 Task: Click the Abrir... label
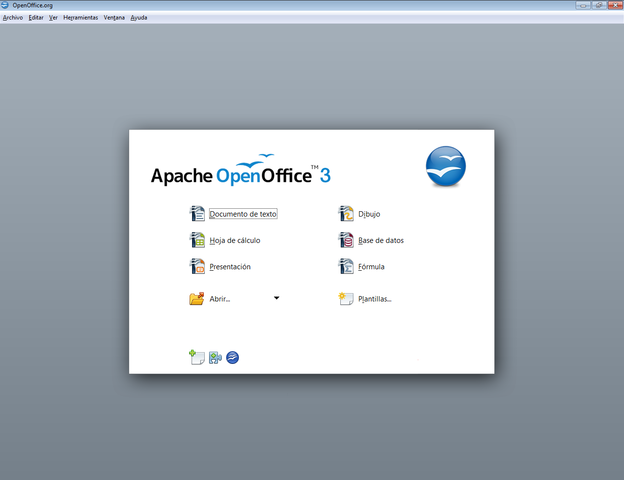click(220, 299)
